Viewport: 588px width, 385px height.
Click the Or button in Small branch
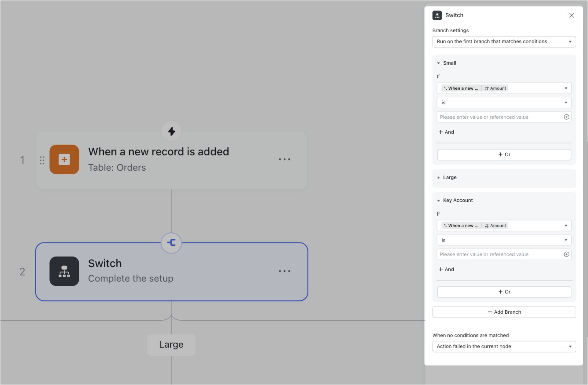pyautogui.click(x=504, y=154)
